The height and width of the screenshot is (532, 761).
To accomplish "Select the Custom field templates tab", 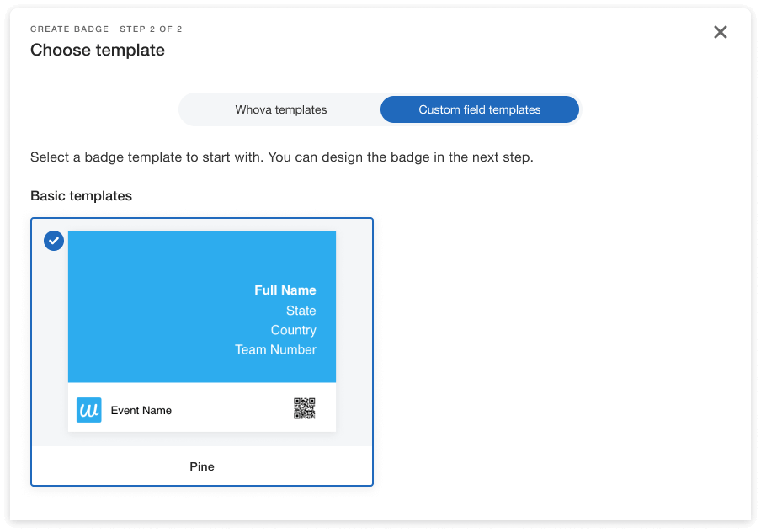I will point(479,109).
